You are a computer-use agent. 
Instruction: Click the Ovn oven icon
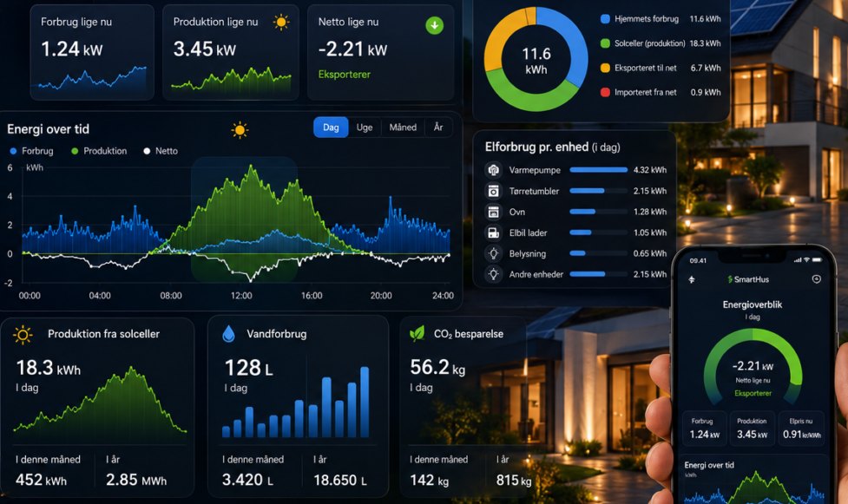pos(493,212)
